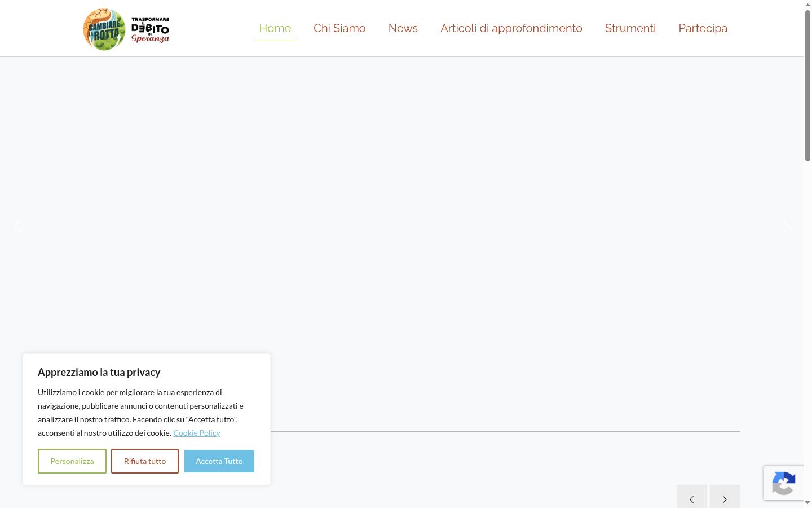Click the Personalizza cookie button
Image resolution: width=812 pixels, height=508 pixels.
(x=72, y=461)
